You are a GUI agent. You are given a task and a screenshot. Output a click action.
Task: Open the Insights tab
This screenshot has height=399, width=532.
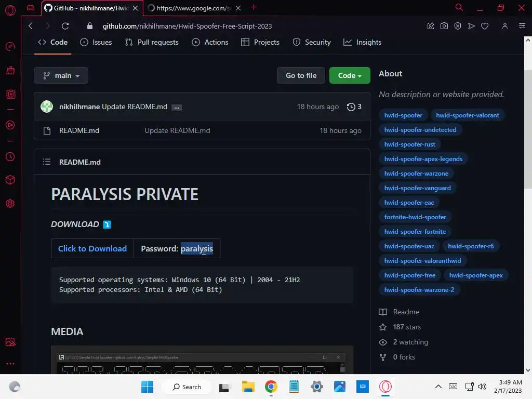[x=362, y=43]
